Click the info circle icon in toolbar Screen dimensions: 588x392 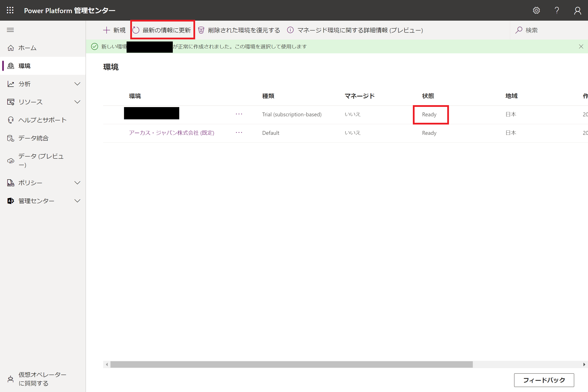(x=290, y=30)
